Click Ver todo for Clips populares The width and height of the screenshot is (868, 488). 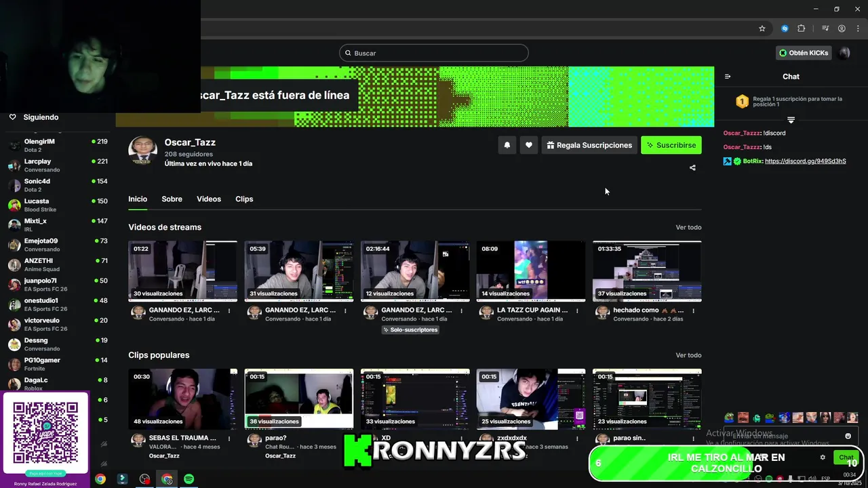(x=688, y=355)
